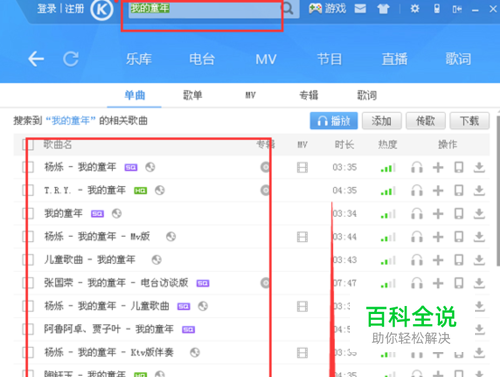Check the box for T.R.Y. - 我的童年
This screenshot has height=377, width=500.
[x=28, y=190]
